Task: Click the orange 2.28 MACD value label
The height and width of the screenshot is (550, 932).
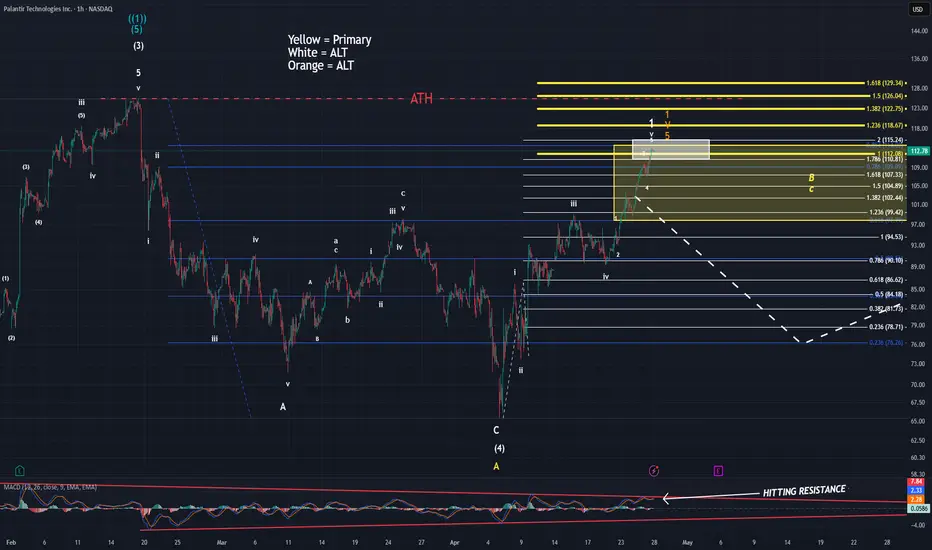Action: pyautogui.click(x=916, y=499)
